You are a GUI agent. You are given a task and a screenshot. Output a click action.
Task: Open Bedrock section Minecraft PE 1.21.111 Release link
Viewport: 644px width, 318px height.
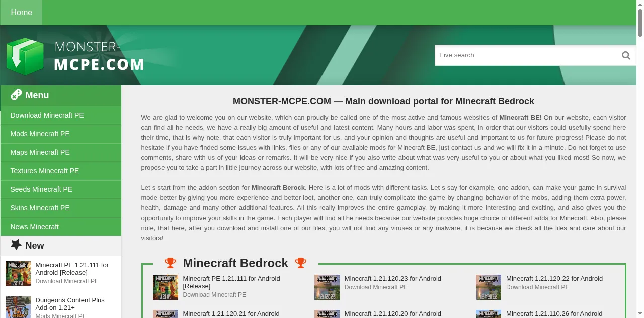pyautogui.click(x=231, y=282)
